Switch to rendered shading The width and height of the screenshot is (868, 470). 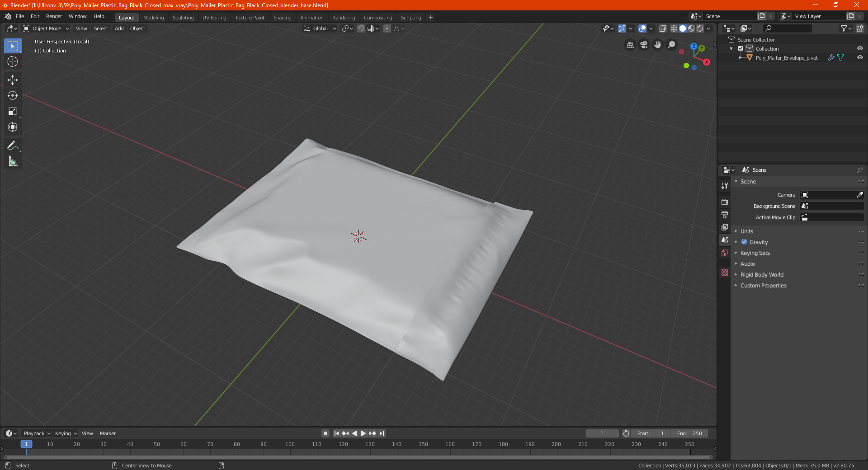point(700,28)
